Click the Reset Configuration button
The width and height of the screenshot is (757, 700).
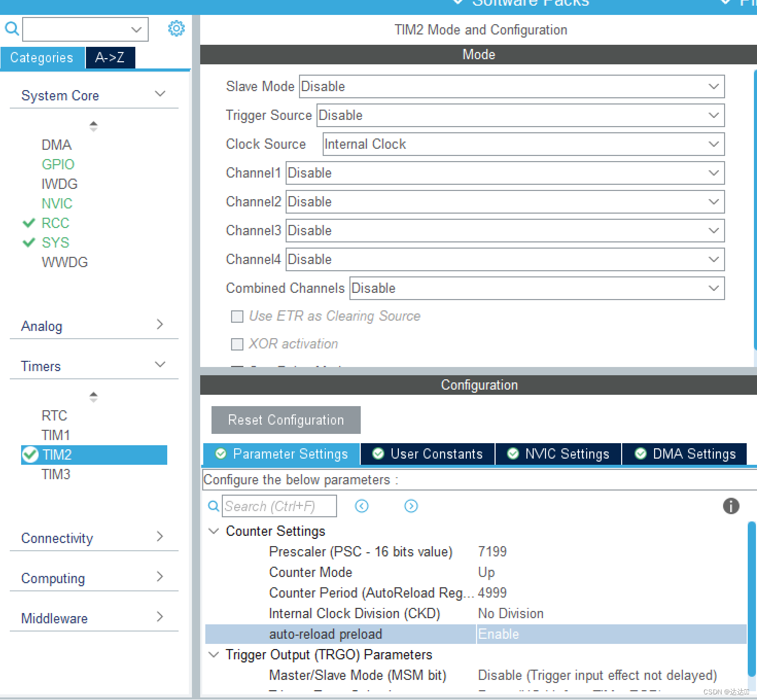[x=286, y=420]
